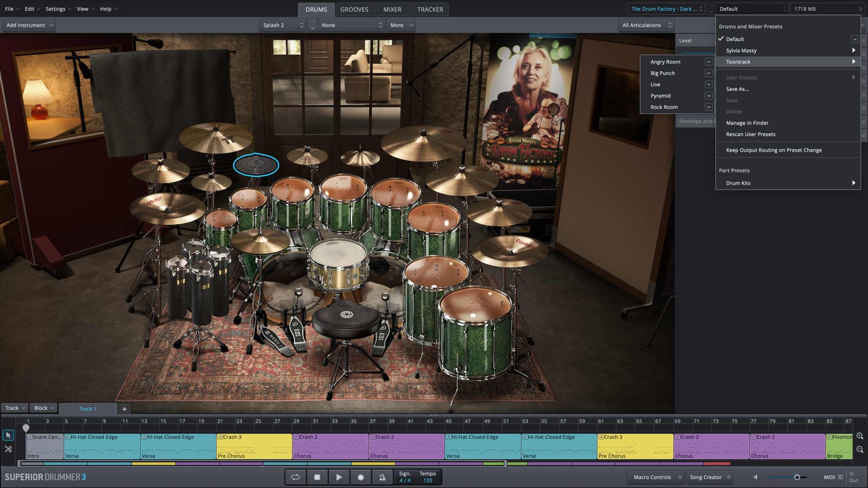Open the All Articulations dropdown
868x488 pixels.
pyautogui.click(x=646, y=25)
